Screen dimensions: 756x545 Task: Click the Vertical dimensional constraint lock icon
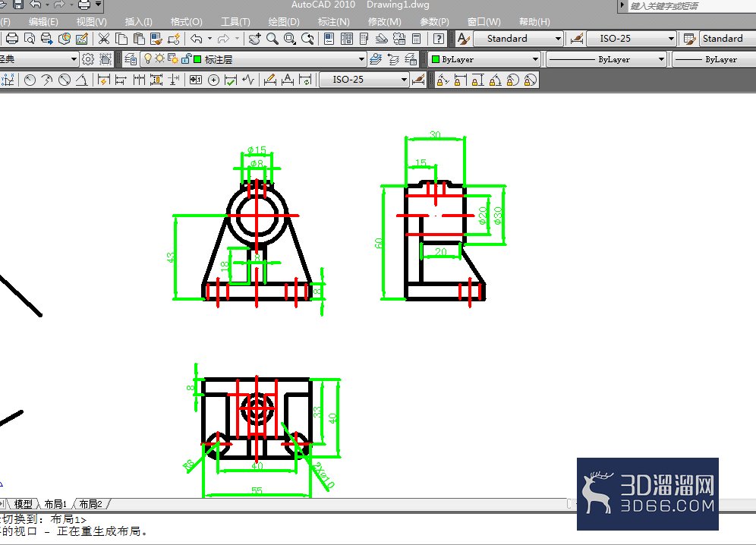[477, 80]
